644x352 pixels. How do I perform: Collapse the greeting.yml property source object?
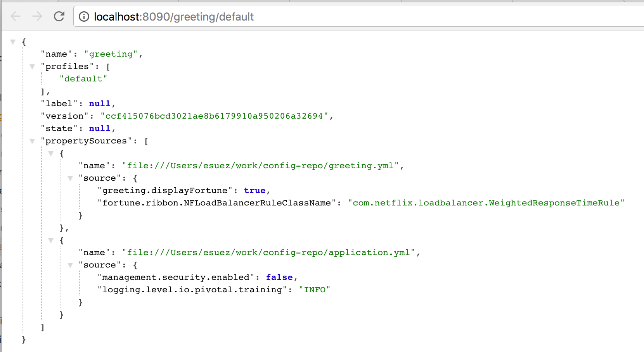point(51,154)
